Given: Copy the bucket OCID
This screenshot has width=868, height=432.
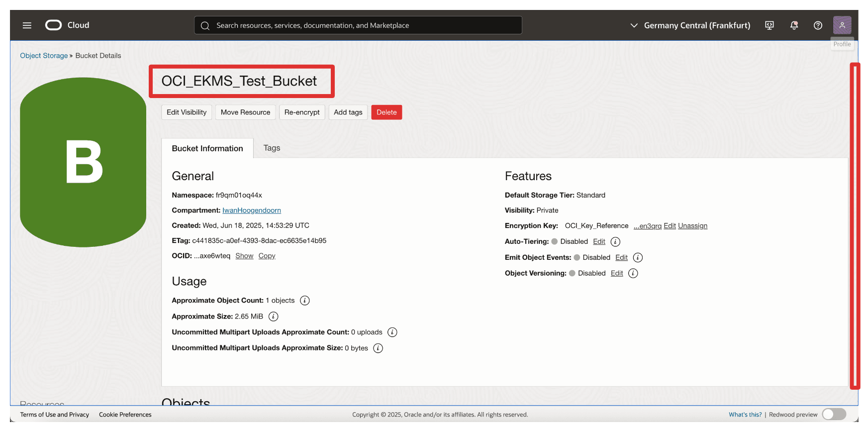Looking at the screenshot, I should (x=267, y=256).
